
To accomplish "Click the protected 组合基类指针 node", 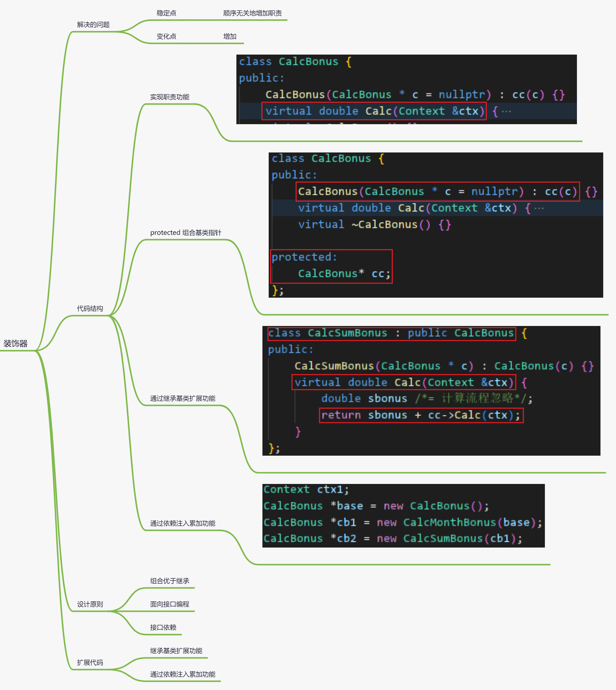I will [x=186, y=233].
